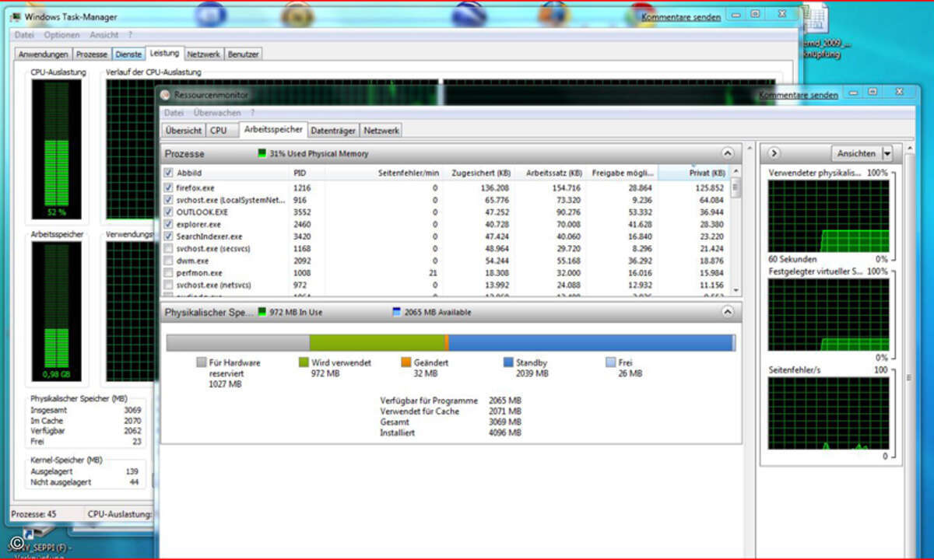Click 'Kommentare senden' link in Ressourcenmonitor
This screenshot has width=934, height=560.
coord(799,95)
